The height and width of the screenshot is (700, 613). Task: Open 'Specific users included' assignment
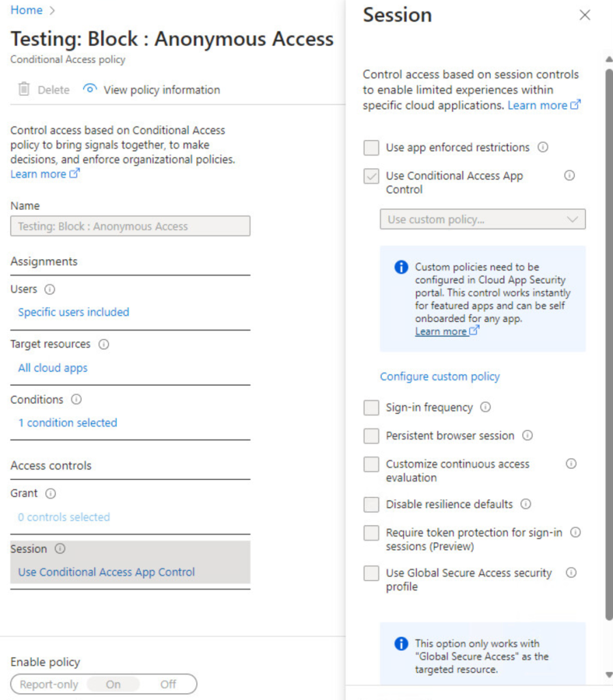point(73,312)
